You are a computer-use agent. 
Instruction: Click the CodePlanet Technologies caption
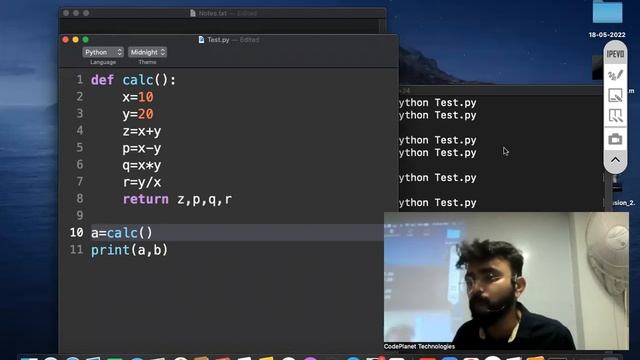[x=419, y=347]
